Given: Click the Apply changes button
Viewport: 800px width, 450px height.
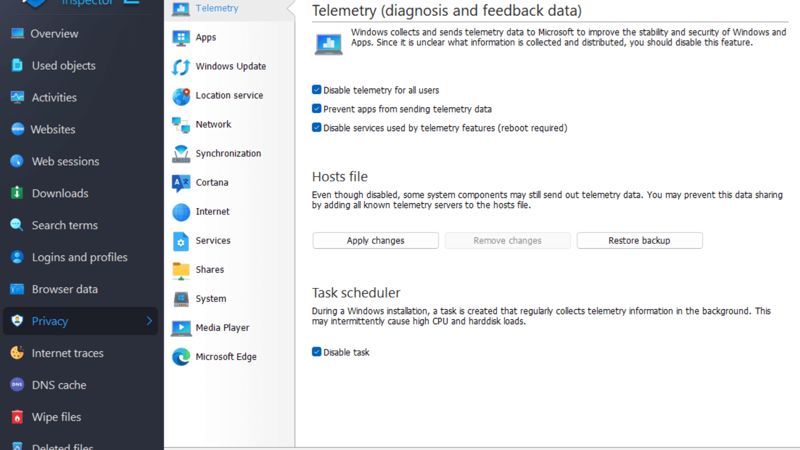Looking at the screenshot, I should click(x=376, y=240).
